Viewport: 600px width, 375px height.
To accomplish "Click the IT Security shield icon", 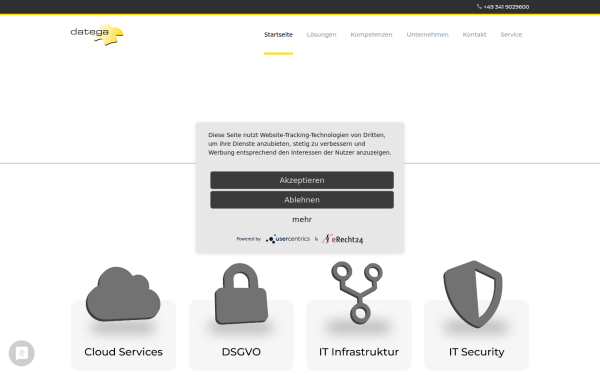I will [473, 294].
